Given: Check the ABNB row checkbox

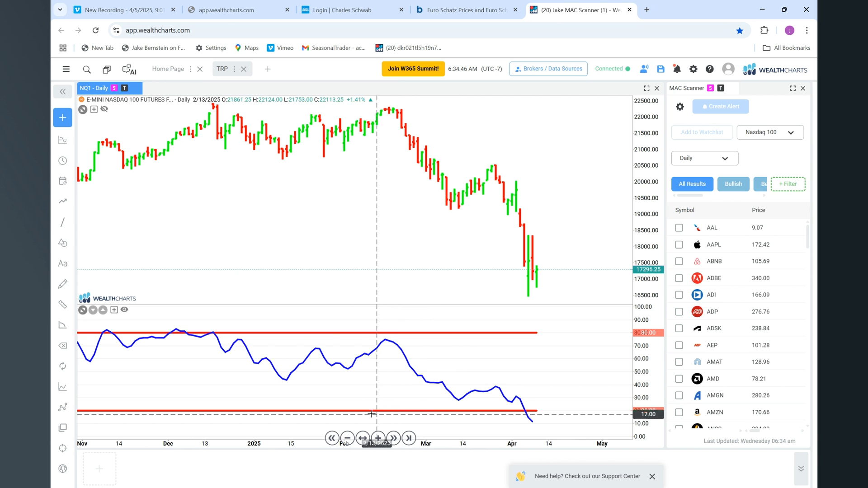Looking at the screenshot, I should (679, 261).
